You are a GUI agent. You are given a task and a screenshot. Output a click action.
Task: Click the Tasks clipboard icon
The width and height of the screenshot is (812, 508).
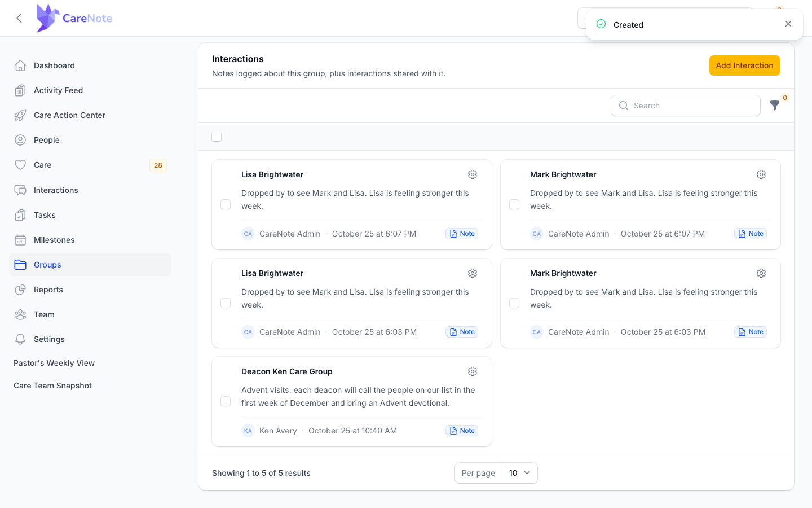pos(20,215)
